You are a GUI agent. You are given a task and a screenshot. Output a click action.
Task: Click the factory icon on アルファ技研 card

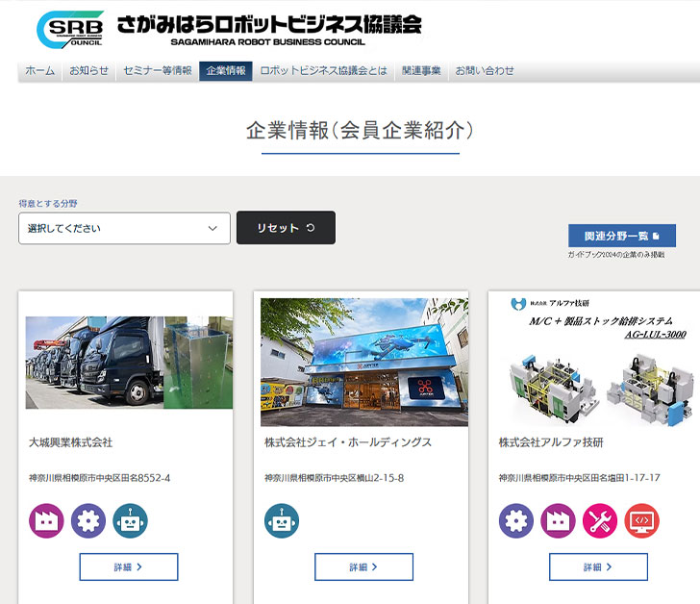pos(558,521)
